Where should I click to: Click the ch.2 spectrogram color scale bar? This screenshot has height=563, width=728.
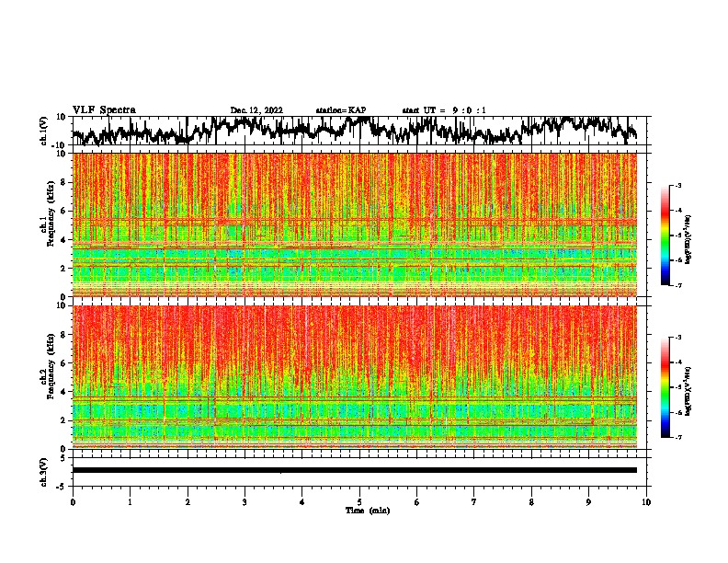(x=665, y=387)
